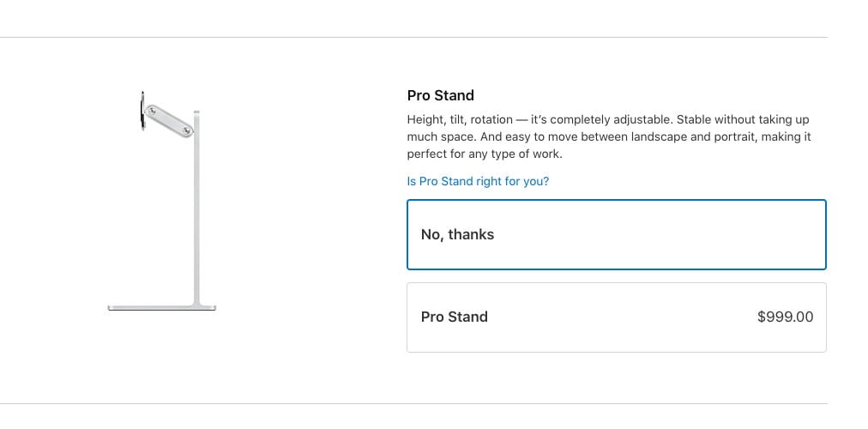
Task: Click the black display mount connector
Action: click(x=143, y=111)
